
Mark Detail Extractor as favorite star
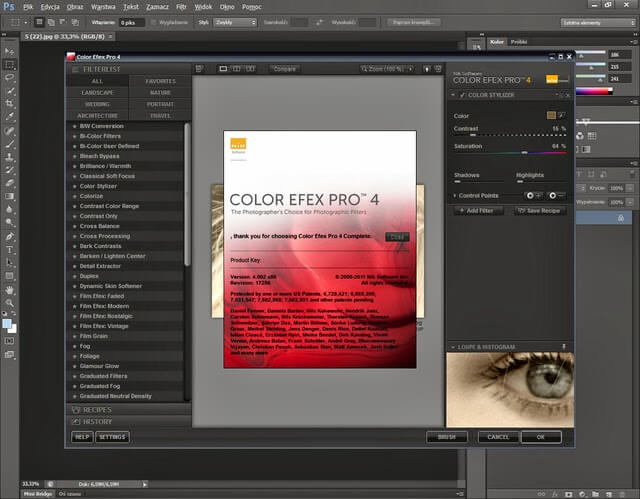pos(75,266)
